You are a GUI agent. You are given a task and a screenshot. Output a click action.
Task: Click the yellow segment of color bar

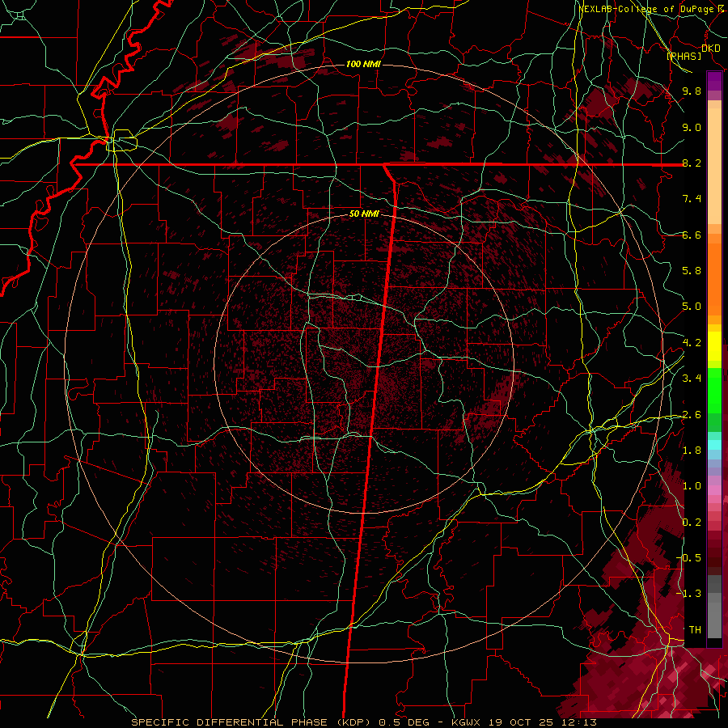714,346
